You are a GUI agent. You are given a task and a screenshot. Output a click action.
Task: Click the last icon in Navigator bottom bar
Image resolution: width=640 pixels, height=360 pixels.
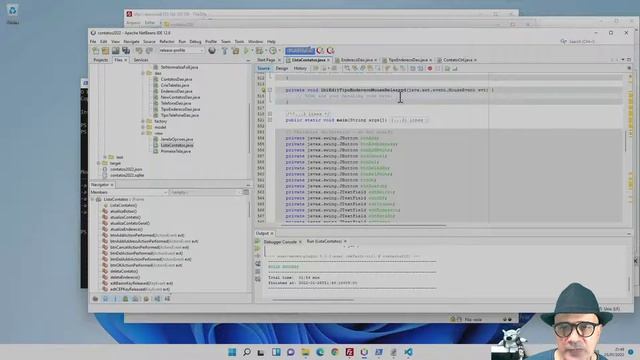[167, 299]
